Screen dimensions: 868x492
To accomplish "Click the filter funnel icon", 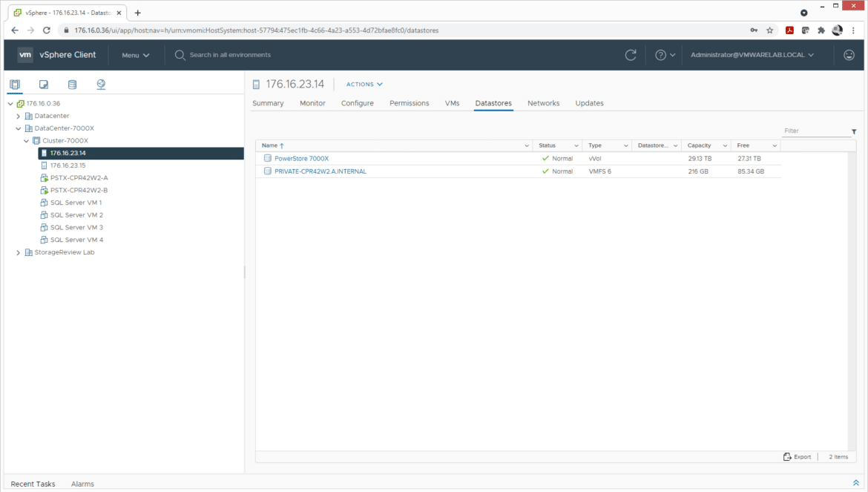I will (854, 131).
